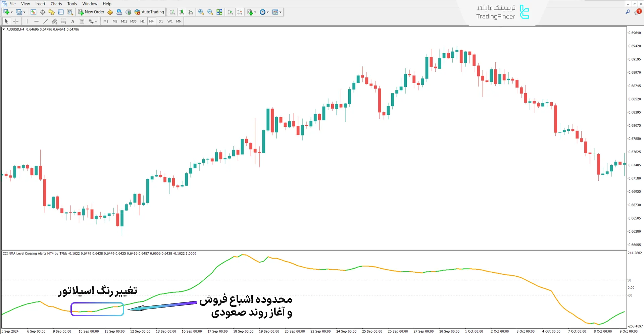Toggle AutoTrading on
This screenshot has width=644, height=334.
[x=149, y=12]
